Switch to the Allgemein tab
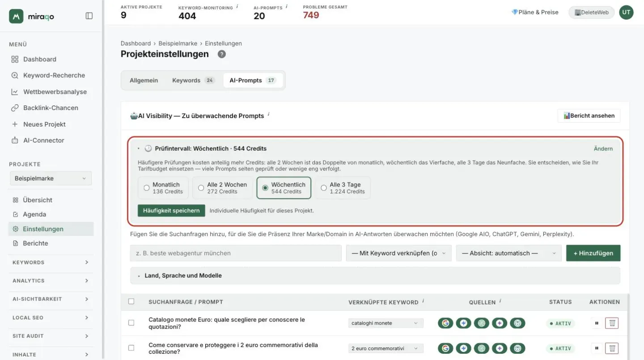This screenshot has width=644, height=360. point(144,80)
